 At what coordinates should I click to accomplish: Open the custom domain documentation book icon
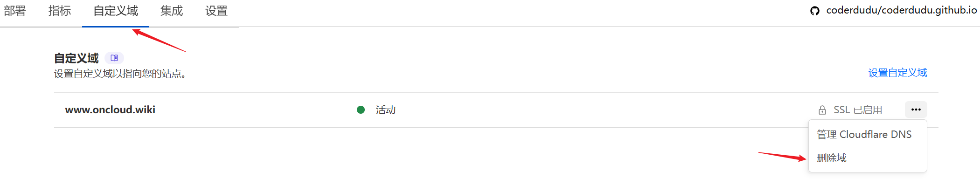114,58
